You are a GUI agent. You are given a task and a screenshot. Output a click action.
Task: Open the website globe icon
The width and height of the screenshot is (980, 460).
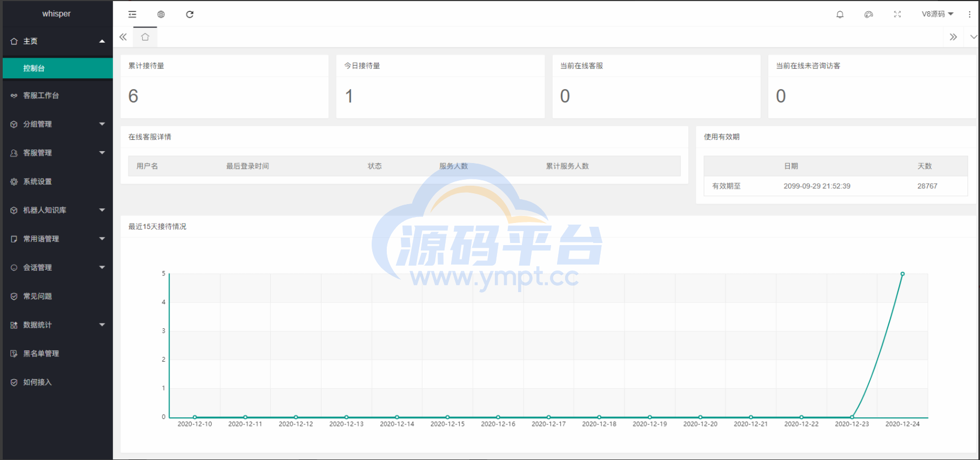(x=161, y=15)
